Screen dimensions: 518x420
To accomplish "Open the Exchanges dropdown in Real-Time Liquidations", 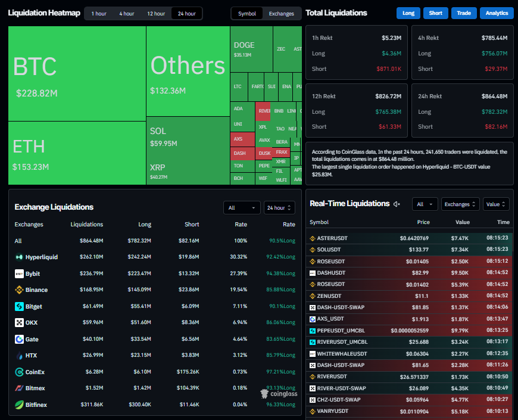I will [460, 204].
